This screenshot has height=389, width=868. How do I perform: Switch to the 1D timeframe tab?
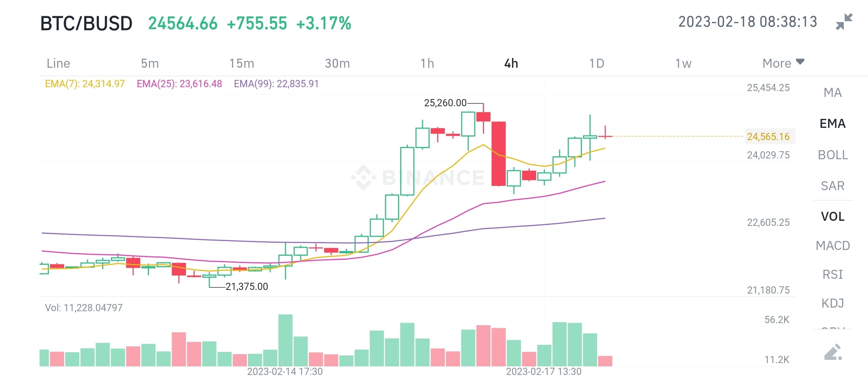point(597,63)
